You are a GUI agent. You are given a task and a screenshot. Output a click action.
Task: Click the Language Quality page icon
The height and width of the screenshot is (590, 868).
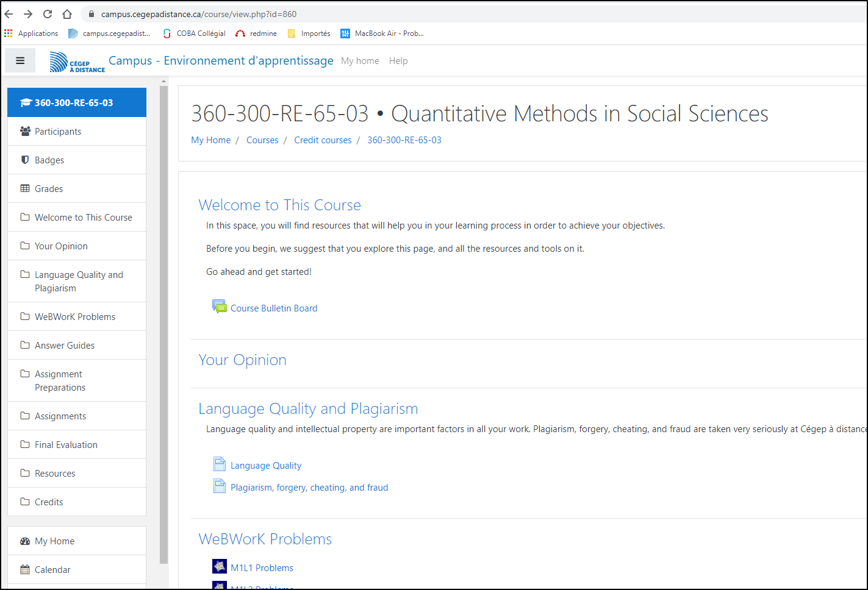tap(220, 464)
